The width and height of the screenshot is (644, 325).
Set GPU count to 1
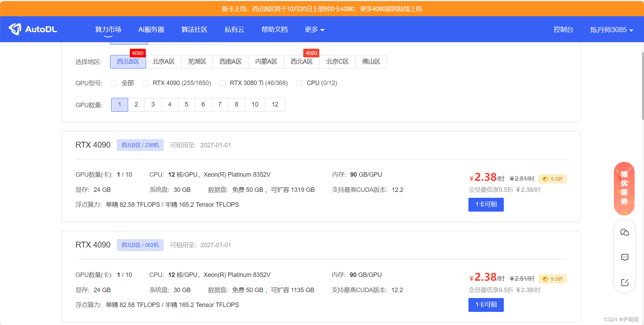pyautogui.click(x=120, y=104)
